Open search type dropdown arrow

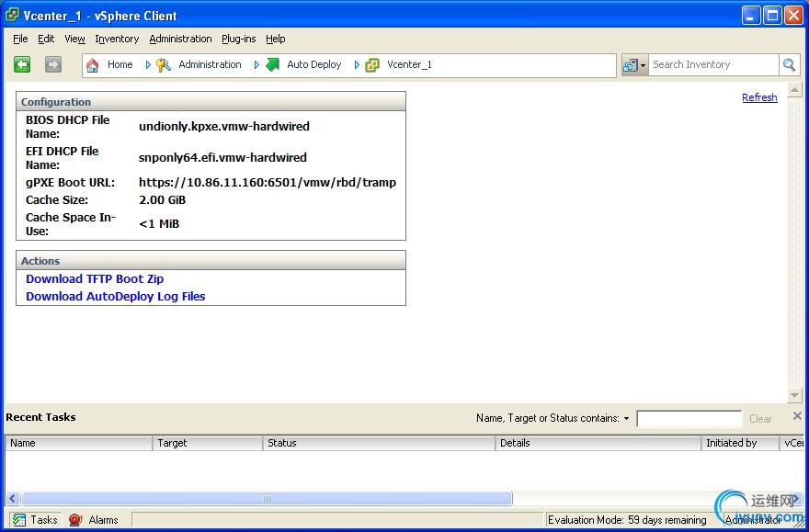(x=644, y=65)
